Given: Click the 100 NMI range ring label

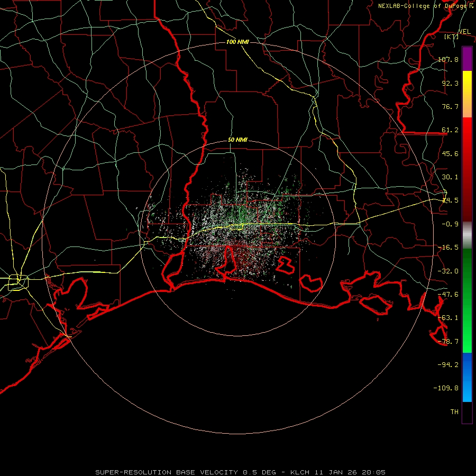Looking at the screenshot, I should (x=237, y=42).
